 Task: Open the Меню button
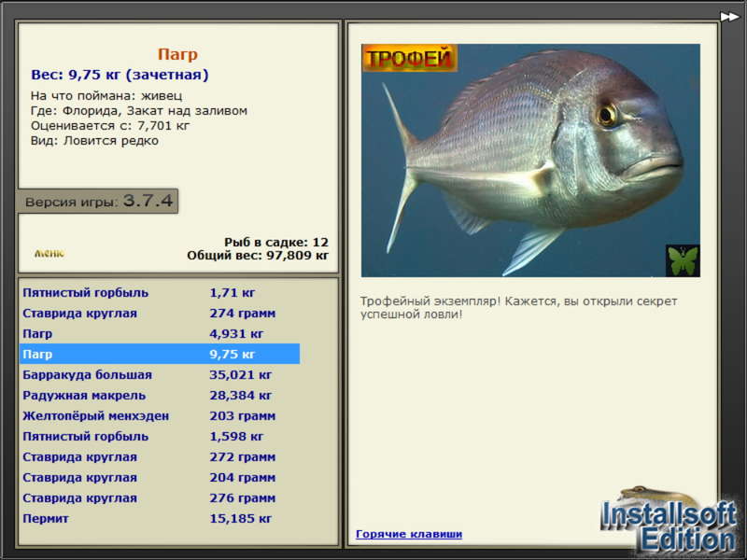click(49, 253)
